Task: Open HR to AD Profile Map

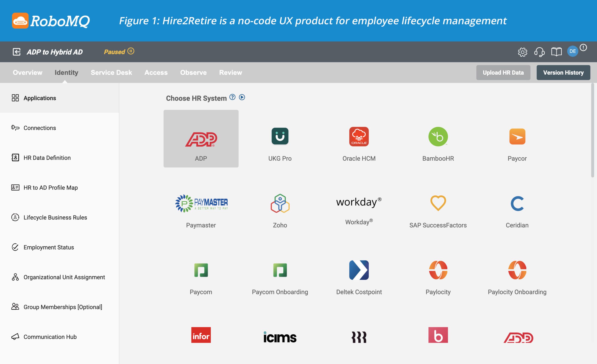Action: click(x=59, y=187)
